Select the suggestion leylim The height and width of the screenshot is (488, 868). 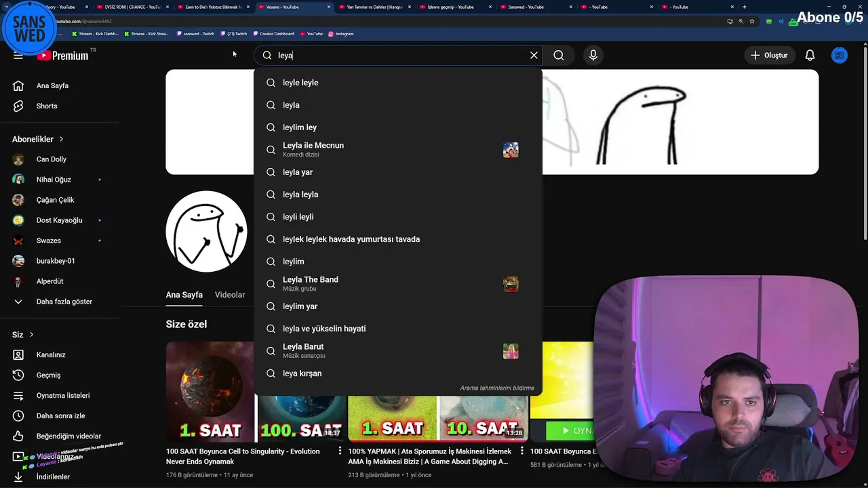(x=398, y=262)
